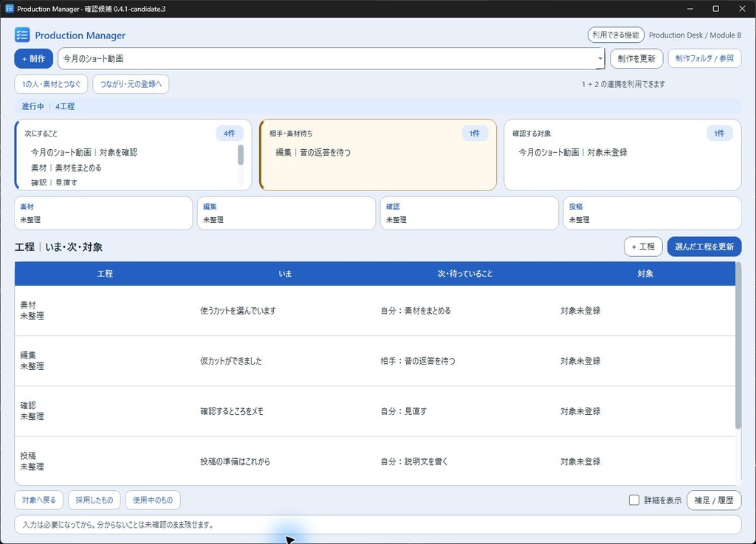This screenshot has width=756, height=544.
Task: Click the + 制作 button
Action: click(34, 59)
